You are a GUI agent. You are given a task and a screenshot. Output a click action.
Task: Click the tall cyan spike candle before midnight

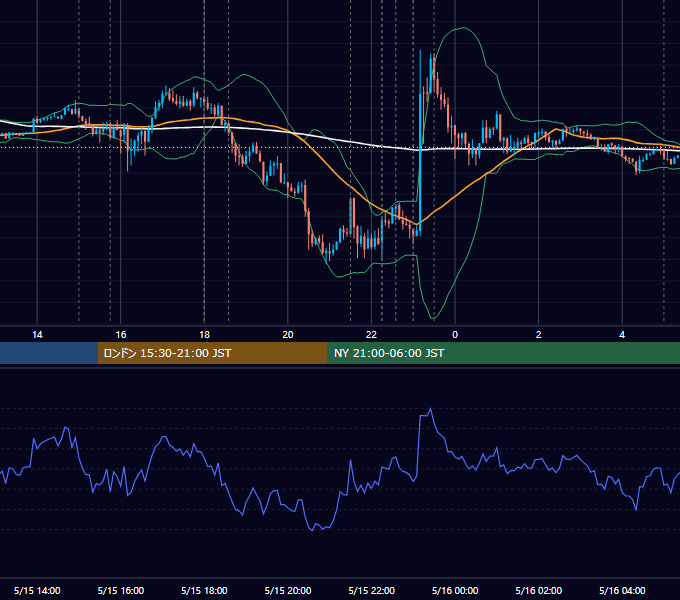pos(420,143)
